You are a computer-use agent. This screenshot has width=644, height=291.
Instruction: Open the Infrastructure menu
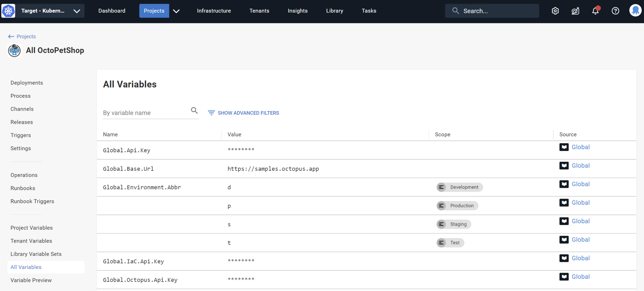214,11
